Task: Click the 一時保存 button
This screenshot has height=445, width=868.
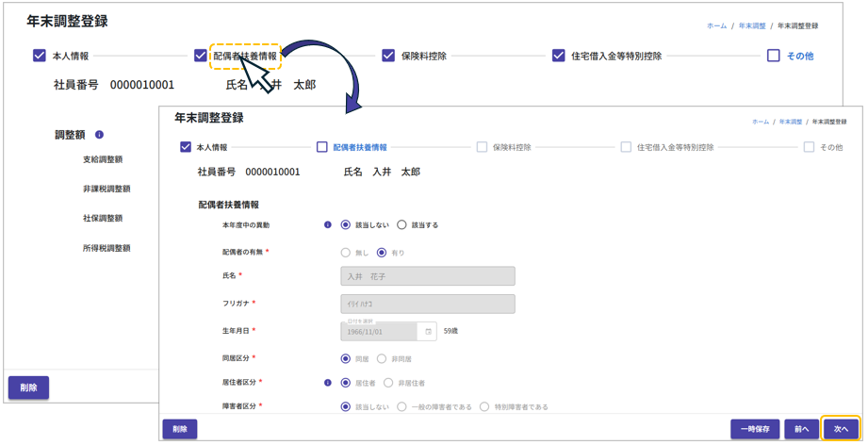Action: 754,429
